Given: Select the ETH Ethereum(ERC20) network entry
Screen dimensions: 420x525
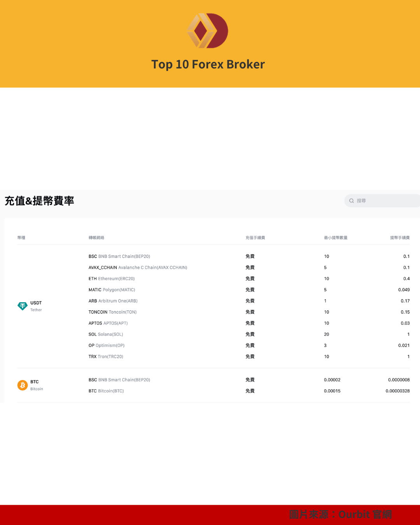Looking at the screenshot, I should tap(112, 278).
